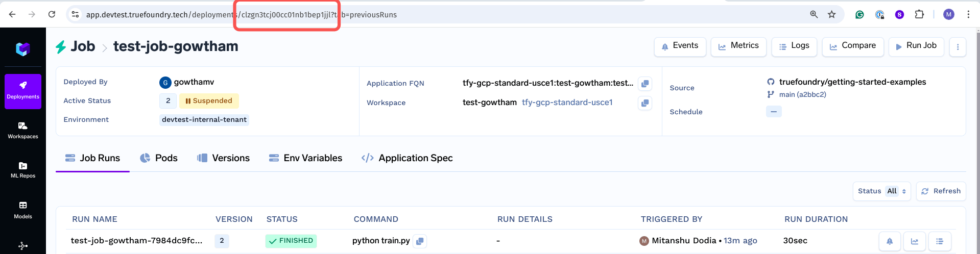Click run name test-job-gowtham-7984dc9fc...
Viewport: 980px width, 254px height.
(x=136, y=241)
